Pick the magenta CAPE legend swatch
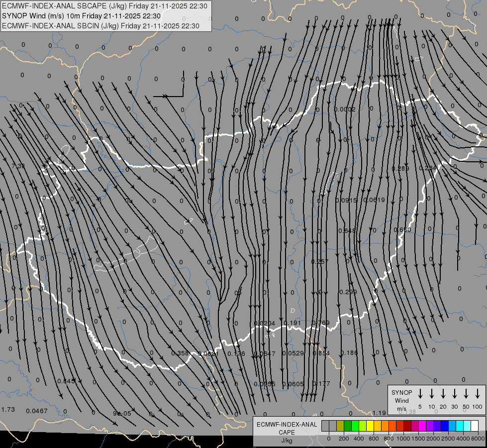Screen dimensions: 487x448 pyautogui.click(x=422, y=426)
